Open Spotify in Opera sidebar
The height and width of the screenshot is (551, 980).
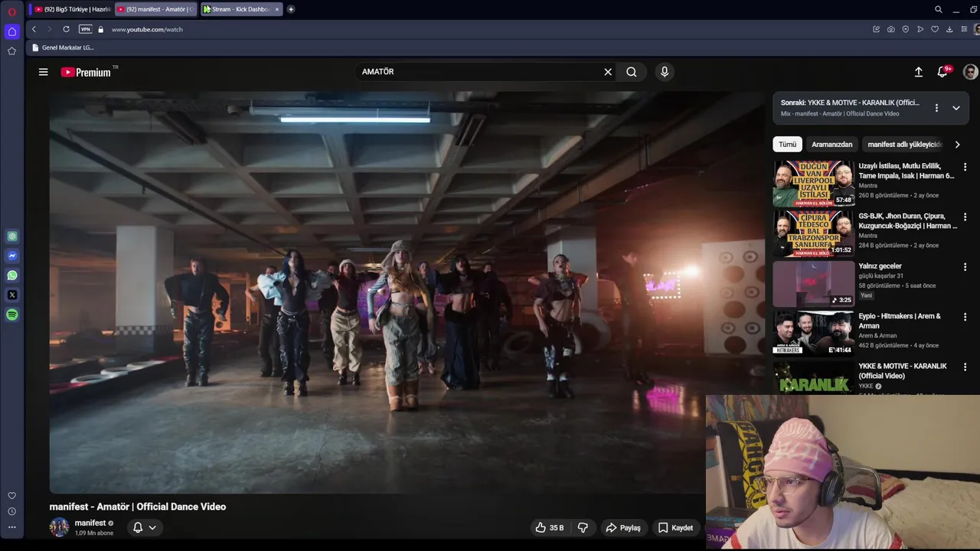(11, 315)
